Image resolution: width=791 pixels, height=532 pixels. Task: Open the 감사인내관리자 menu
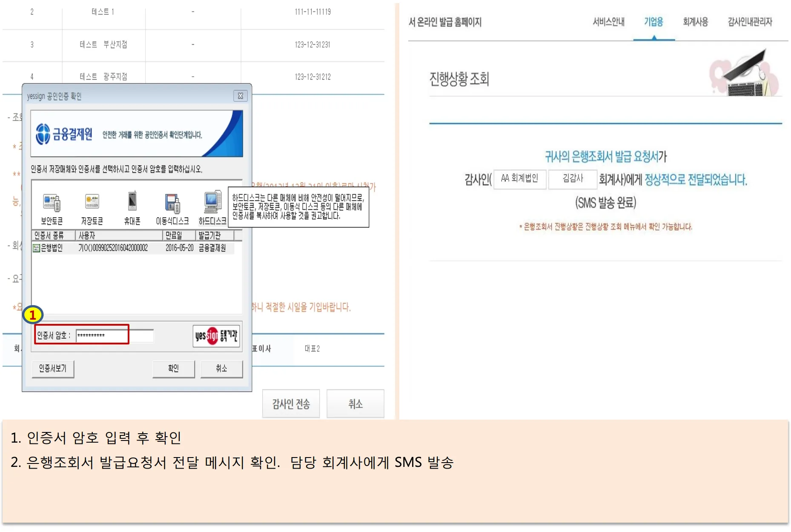click(x=750, y=22)
